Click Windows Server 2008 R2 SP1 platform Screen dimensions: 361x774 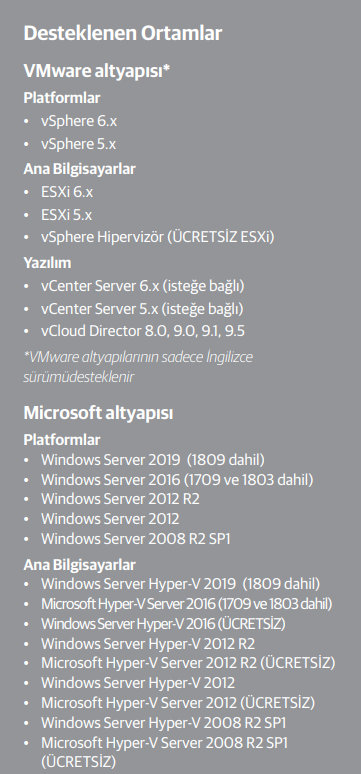point(135,539)
